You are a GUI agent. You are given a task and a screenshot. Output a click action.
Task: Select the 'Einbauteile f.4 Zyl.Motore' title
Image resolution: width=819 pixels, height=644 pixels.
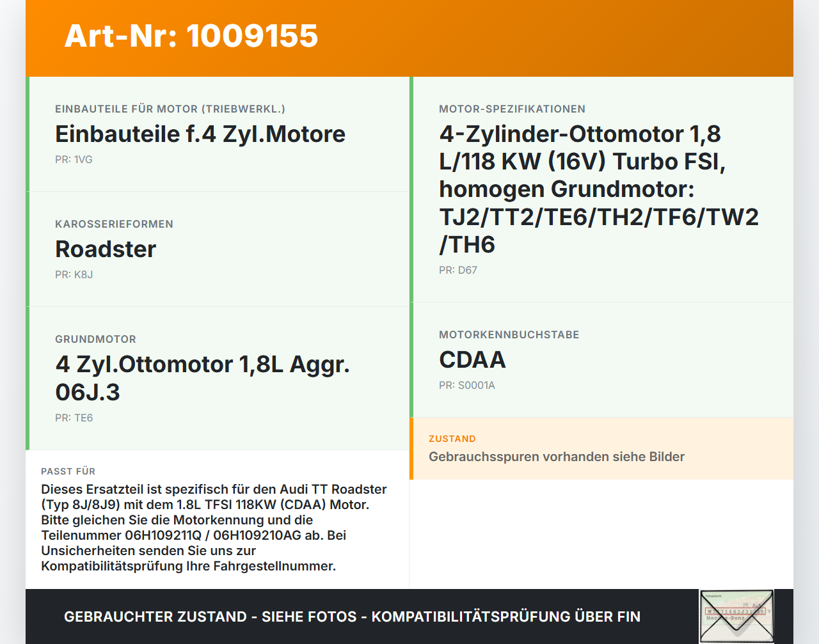(x=200, y=134)
